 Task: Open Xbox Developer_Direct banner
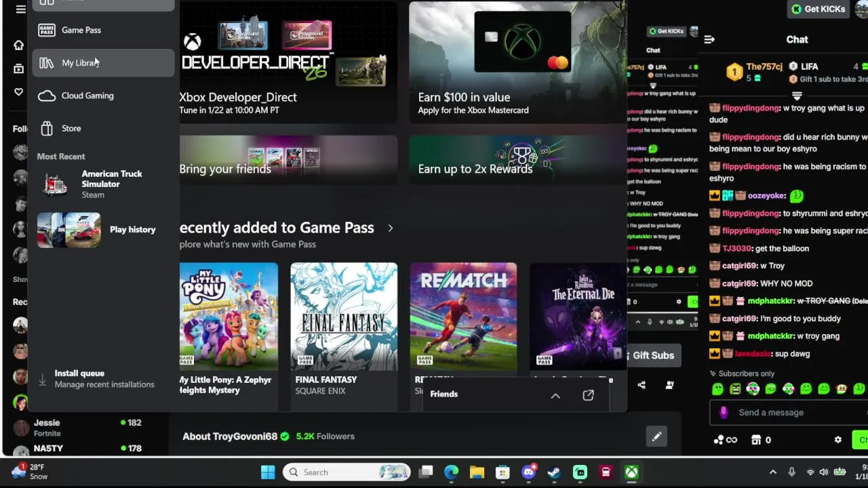coord(288,62)
